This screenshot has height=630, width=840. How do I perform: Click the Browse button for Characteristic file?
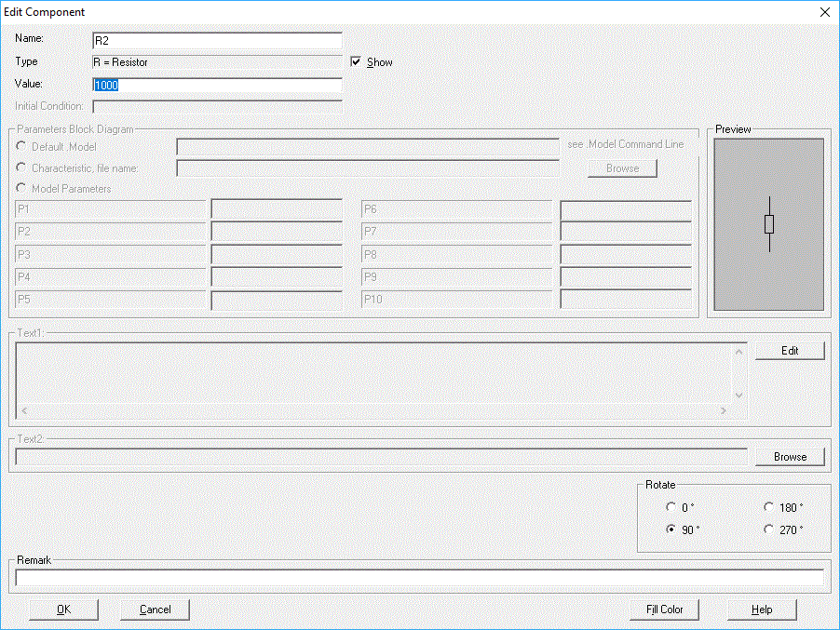click(622, 168)
